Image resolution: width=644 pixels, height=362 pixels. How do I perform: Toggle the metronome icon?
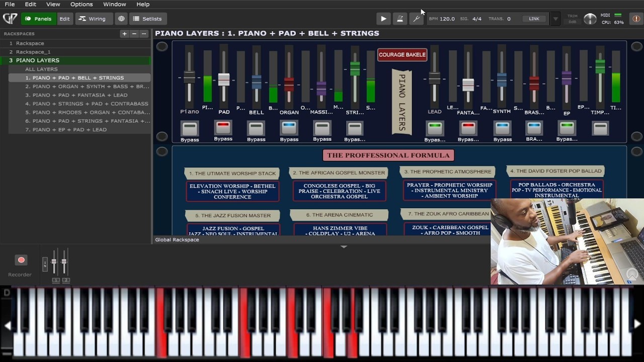(400, 19)
